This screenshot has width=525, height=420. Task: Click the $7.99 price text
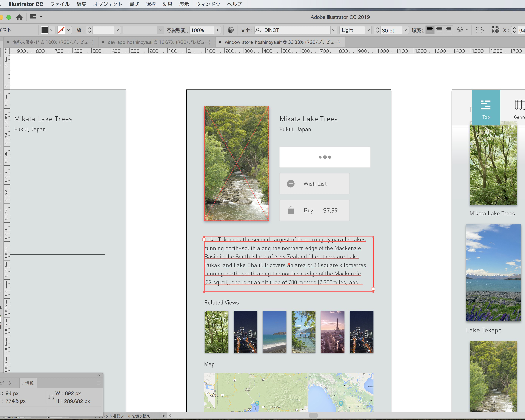coord(330,210)
